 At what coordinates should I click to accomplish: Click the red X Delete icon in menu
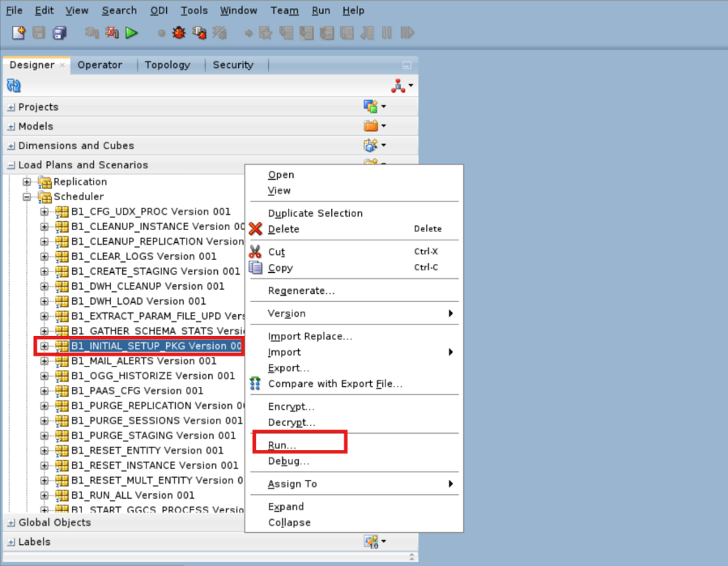click(255, 229)
